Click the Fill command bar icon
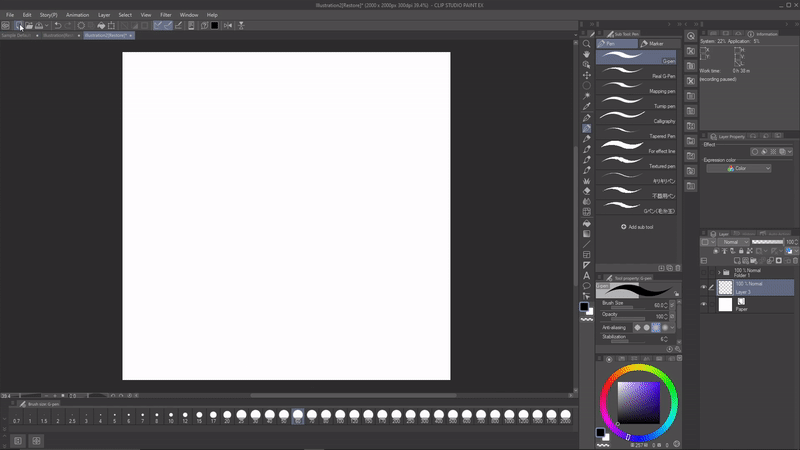This screenshot has width=800, height=450. [x=101, y=26]
